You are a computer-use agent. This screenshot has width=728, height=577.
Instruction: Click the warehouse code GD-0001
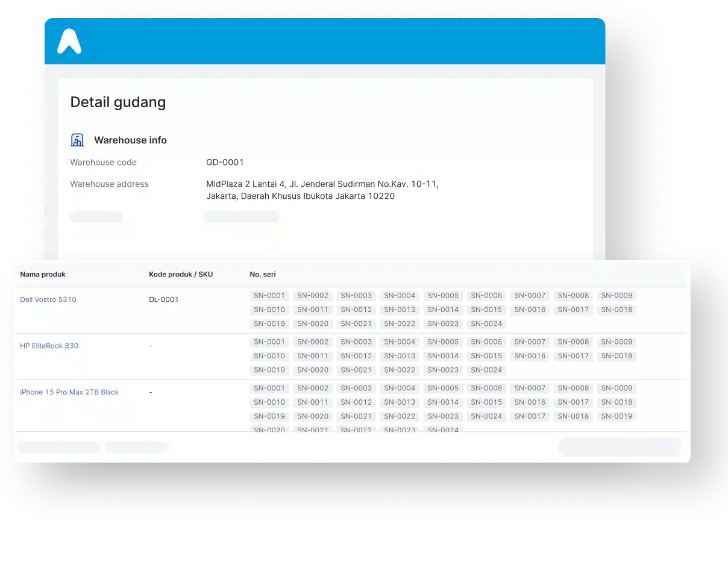225,162
